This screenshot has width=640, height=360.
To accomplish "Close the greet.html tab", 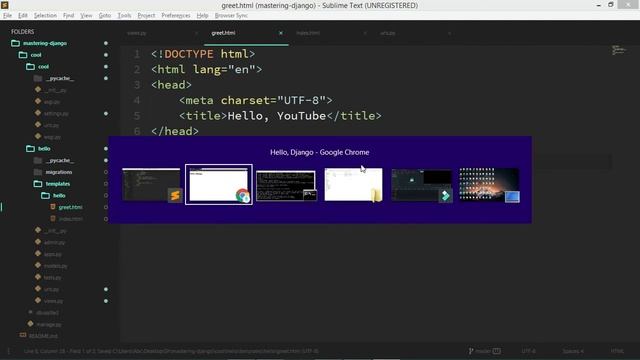I will pyautogui.click(x=281, y=33).
